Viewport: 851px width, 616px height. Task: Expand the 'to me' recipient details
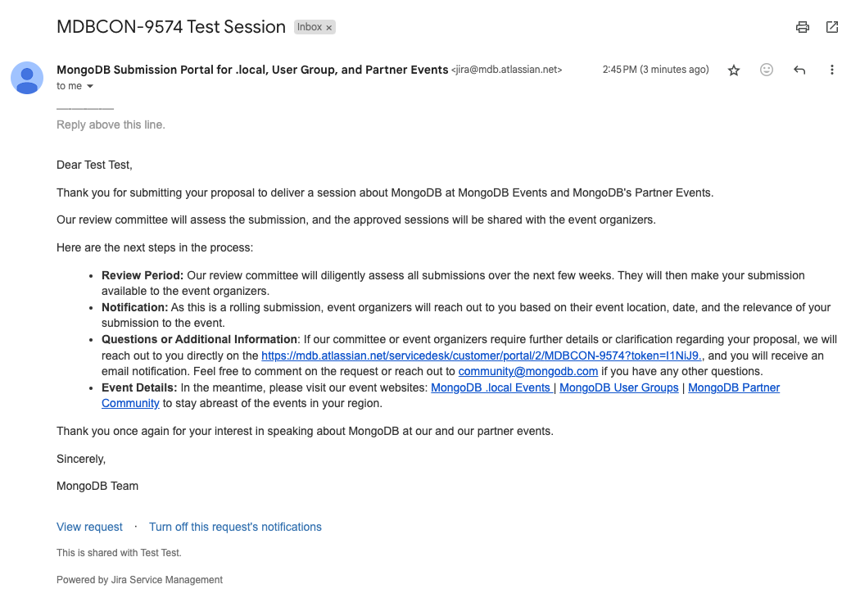coord(90,87)
